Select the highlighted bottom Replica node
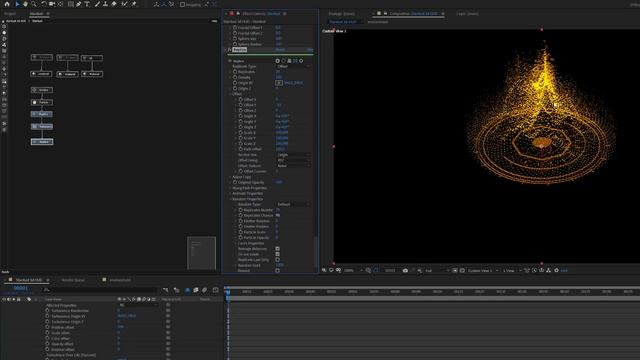Viewport: 640px width, 360px height. pos(42,142)
